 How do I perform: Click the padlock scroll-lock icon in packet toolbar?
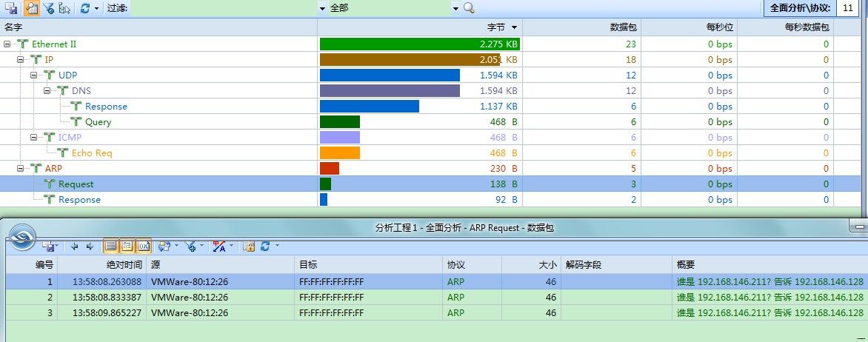[249, 246]
